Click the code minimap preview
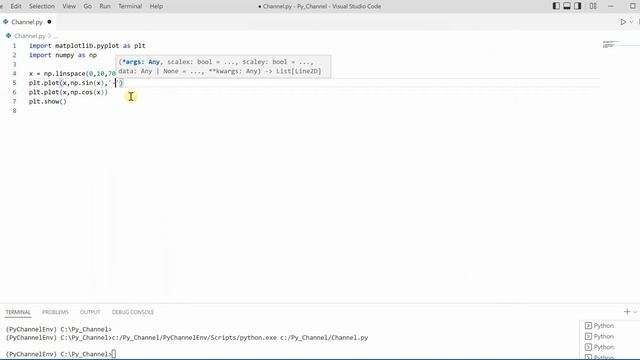This screenshot has width=640, height=360. [x=611, y=44]
